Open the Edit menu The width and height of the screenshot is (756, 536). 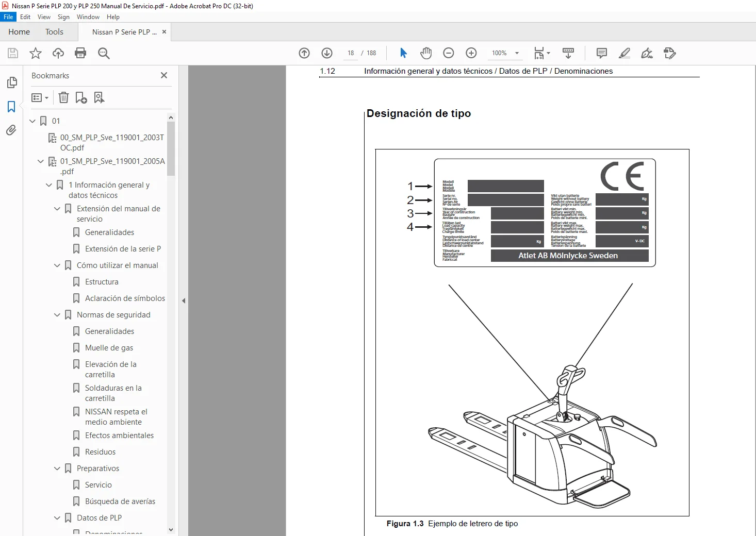click(25, 17)
